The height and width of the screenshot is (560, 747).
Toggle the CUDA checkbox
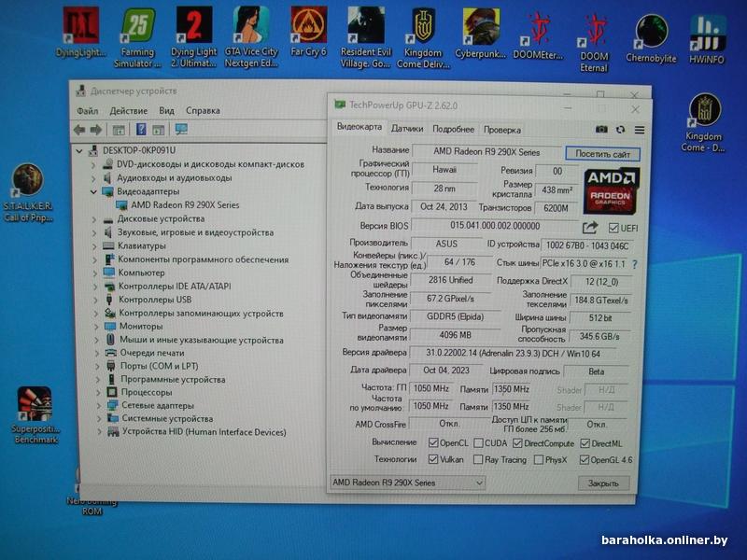479,443
